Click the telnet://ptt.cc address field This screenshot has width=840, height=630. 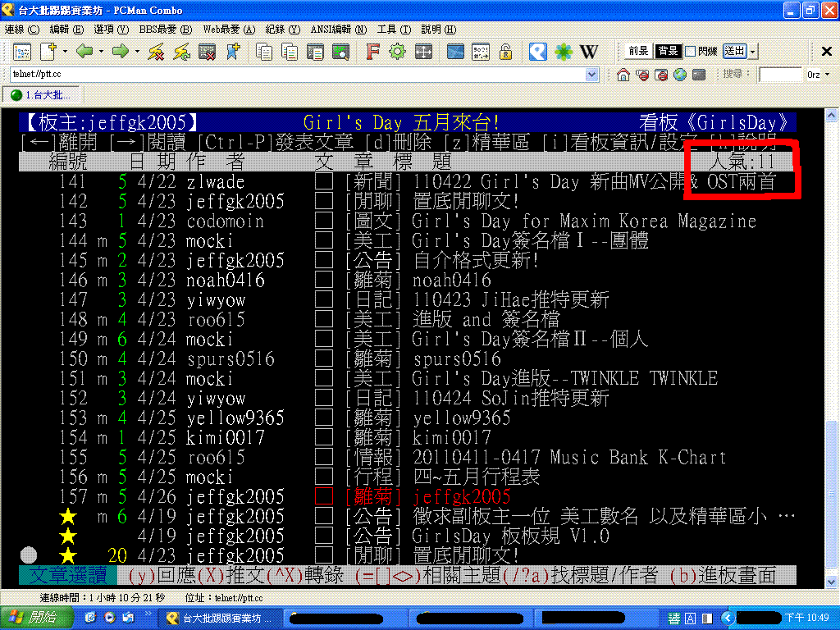(297, 75)
